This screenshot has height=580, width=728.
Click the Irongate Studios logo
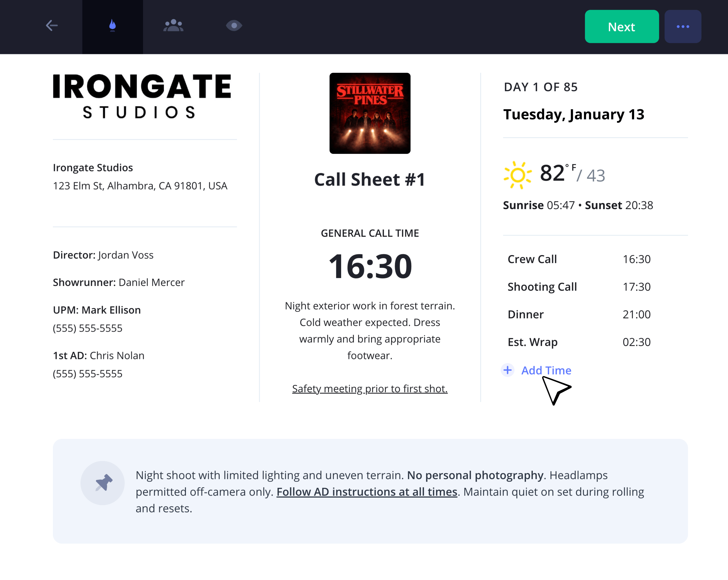(x=142, y=97)
